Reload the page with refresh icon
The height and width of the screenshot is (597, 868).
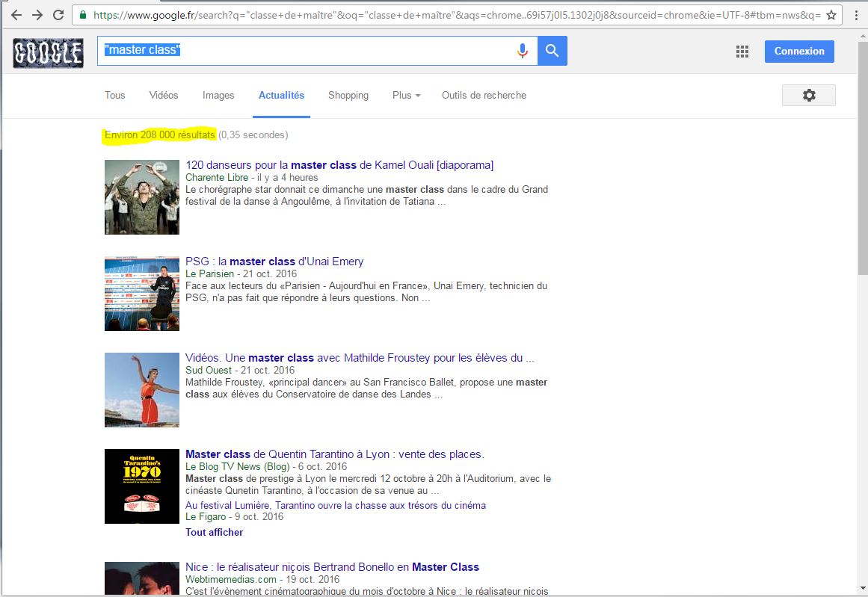pos(58,15)
